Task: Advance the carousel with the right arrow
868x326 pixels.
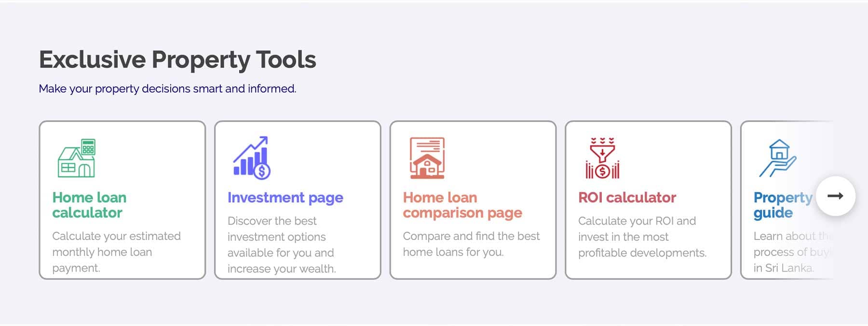Action: tap(835, 196)
